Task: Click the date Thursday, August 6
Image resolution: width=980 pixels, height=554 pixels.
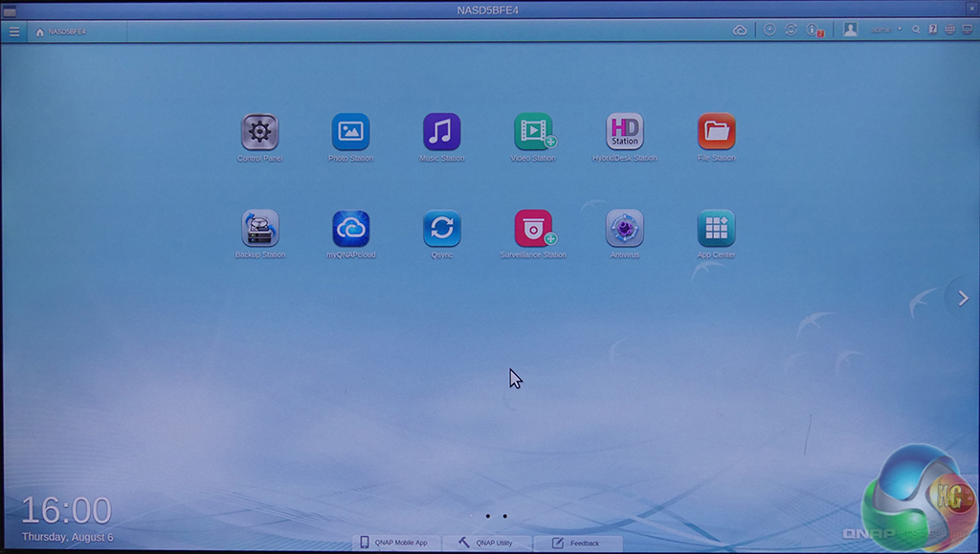Action: point(68,537)
